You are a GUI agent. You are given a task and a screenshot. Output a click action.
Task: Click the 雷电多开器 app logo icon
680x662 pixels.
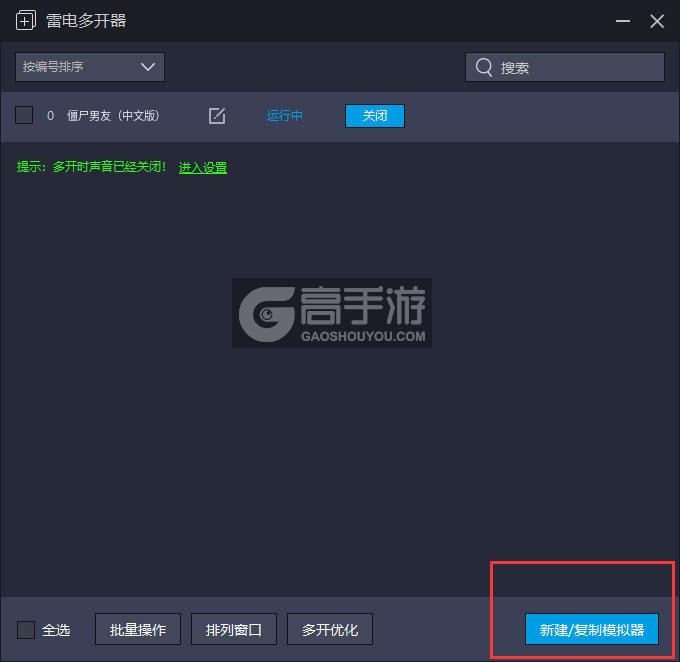[x=26, y=21]
